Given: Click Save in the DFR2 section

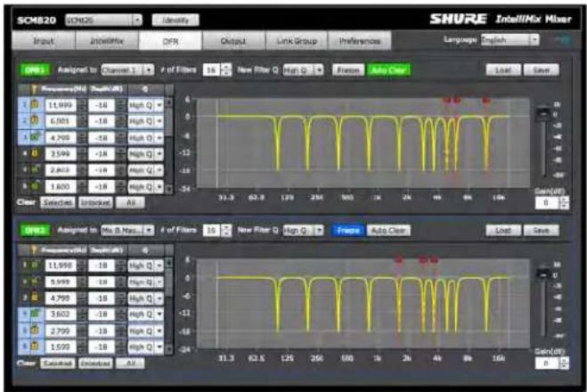Looking at the screenshot, I should [542, 230].
